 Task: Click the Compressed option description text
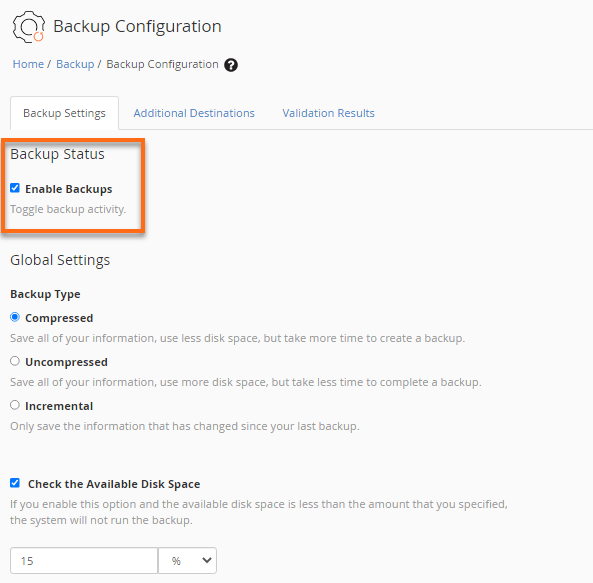click(238, 338)
